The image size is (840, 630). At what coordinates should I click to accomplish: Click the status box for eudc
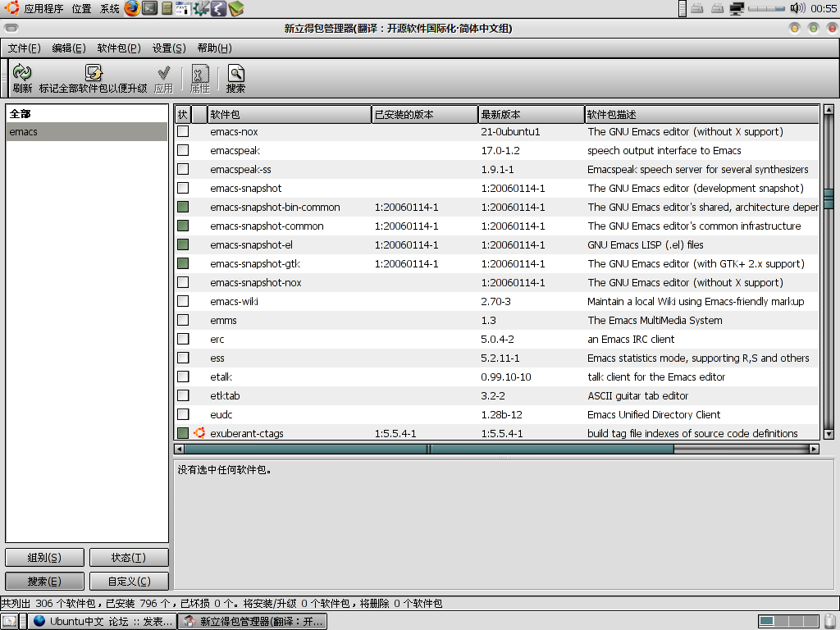[x=183, y=414]
